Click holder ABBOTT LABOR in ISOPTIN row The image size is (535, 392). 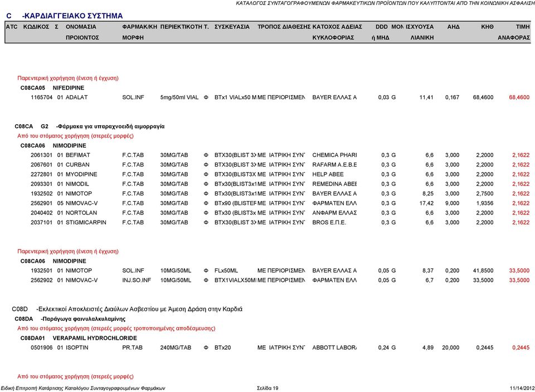click(334, 347)
